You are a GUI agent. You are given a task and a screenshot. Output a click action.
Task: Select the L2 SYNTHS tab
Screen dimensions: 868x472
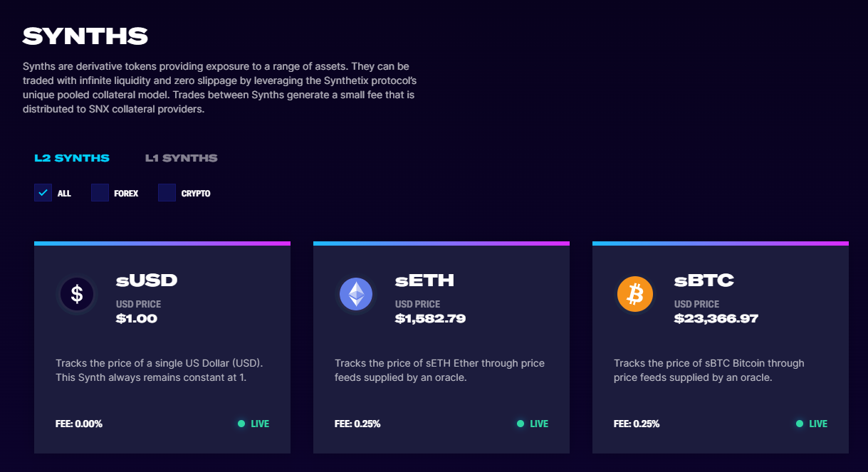tap(72, 158)
